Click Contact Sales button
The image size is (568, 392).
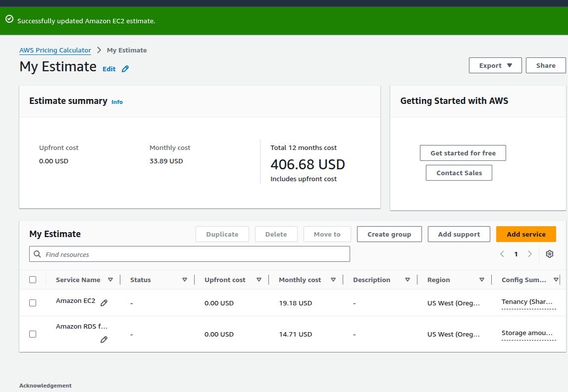[x=459, y=173]
